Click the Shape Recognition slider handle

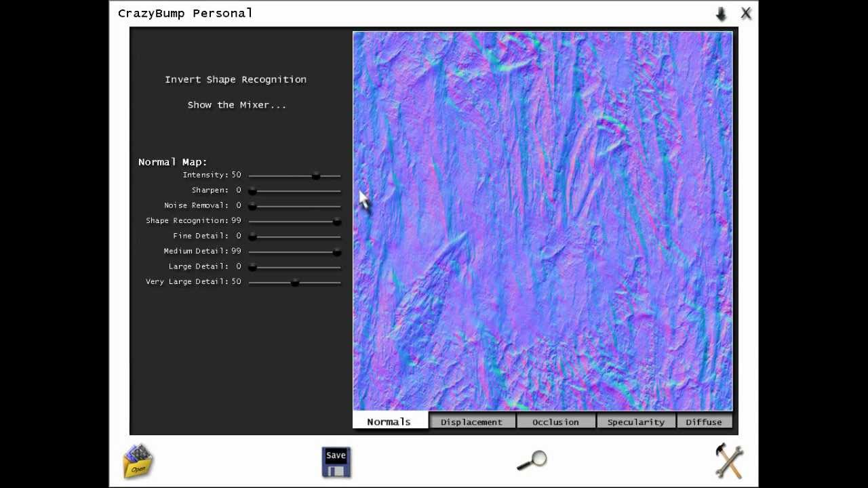pyautogui.click(x=336, y=222)
